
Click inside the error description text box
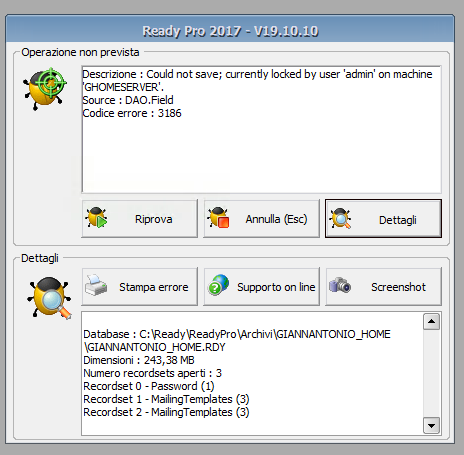click(x=261, y=129)
